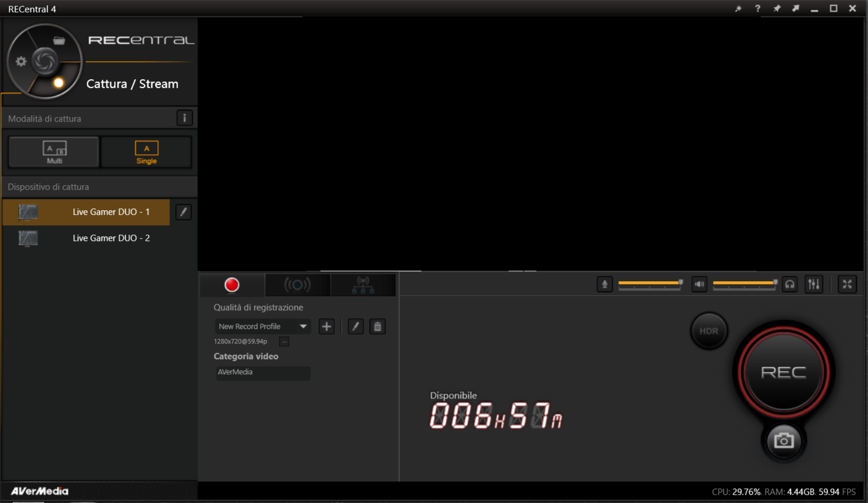The image size is (868, 503).
Task: Open profile details via the ellipsis button
Action: 284,342
